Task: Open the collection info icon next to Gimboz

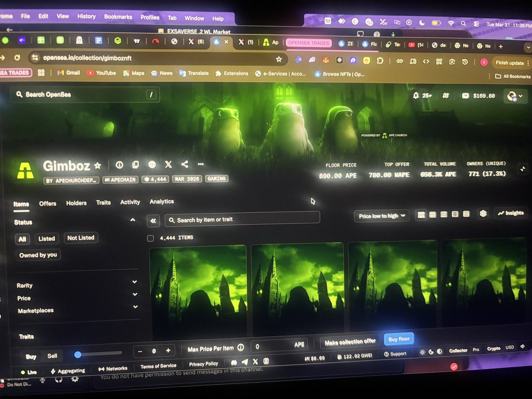Action: (x=119, y=165)
